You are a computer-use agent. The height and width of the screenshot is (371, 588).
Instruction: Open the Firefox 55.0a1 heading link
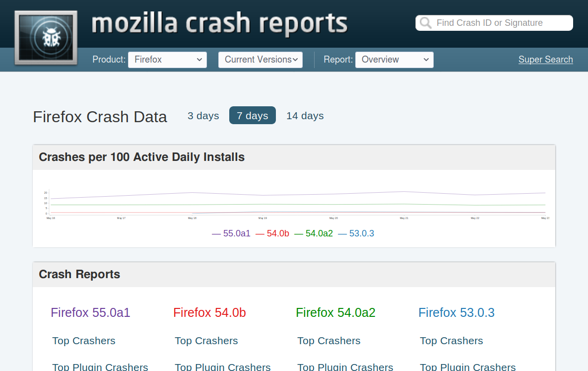pyautogui.click(x=90, y=312)
